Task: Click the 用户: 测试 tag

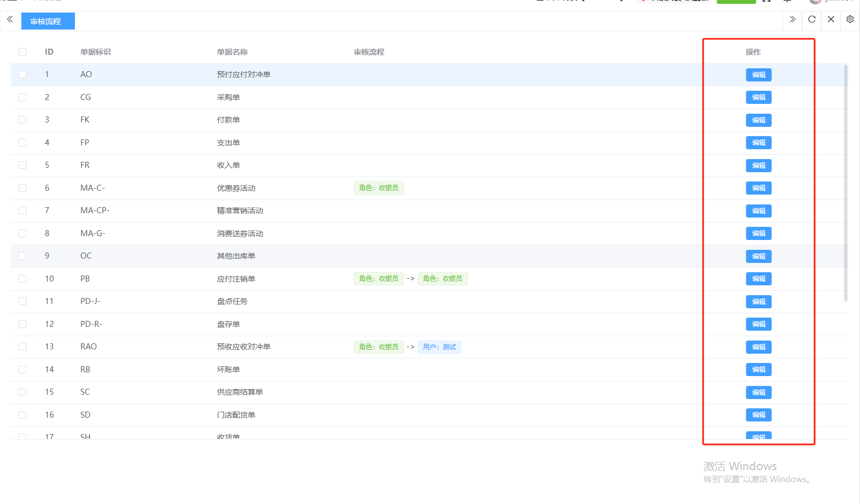Action: click(x=439, y=347)
